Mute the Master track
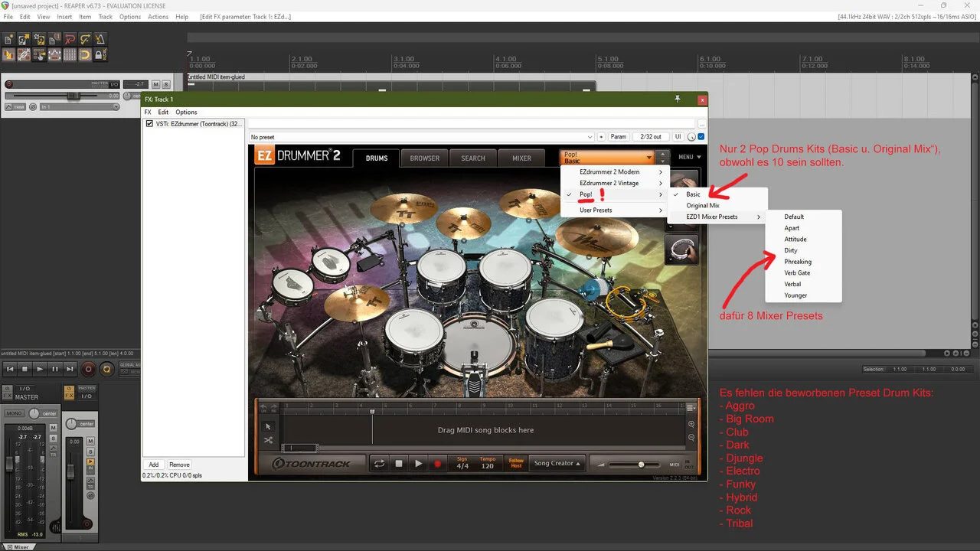This screenshot has width=980, height=551. click(157, 84)
